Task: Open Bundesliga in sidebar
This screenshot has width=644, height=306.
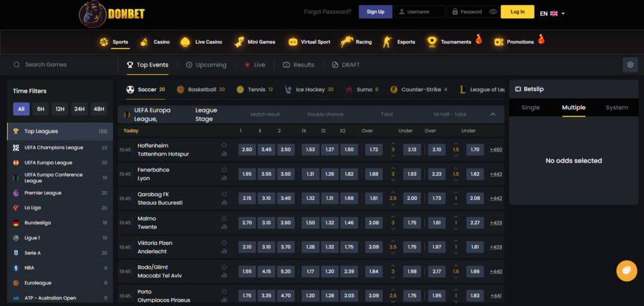Action: [60, 222]
